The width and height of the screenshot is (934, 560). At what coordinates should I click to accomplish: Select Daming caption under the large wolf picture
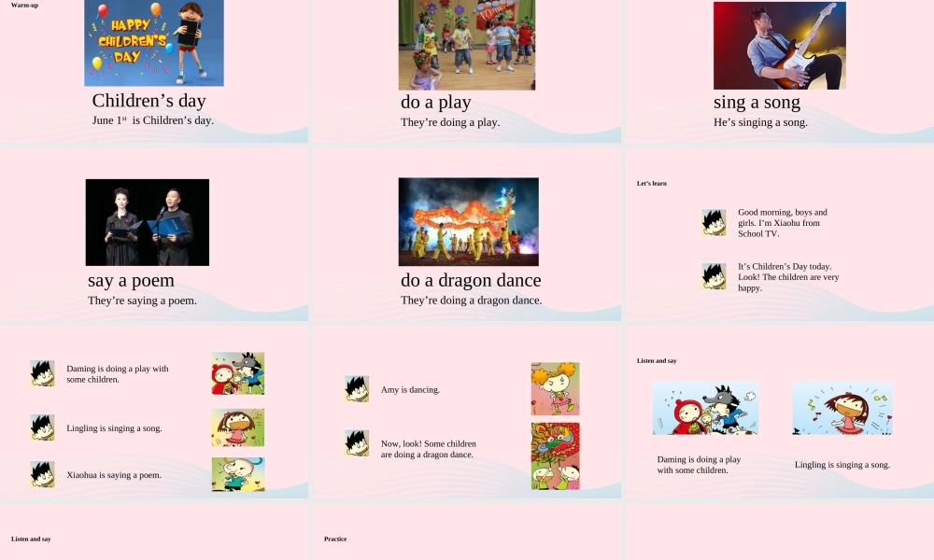pos(699,465)
